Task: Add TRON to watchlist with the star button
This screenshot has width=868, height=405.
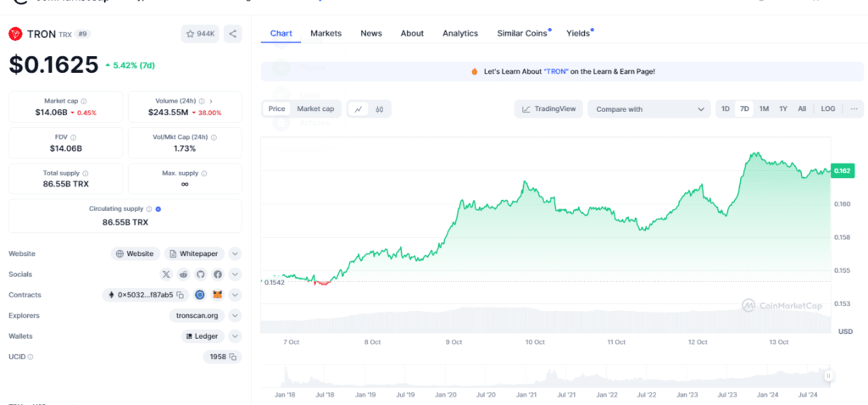Action: point(200,34)
